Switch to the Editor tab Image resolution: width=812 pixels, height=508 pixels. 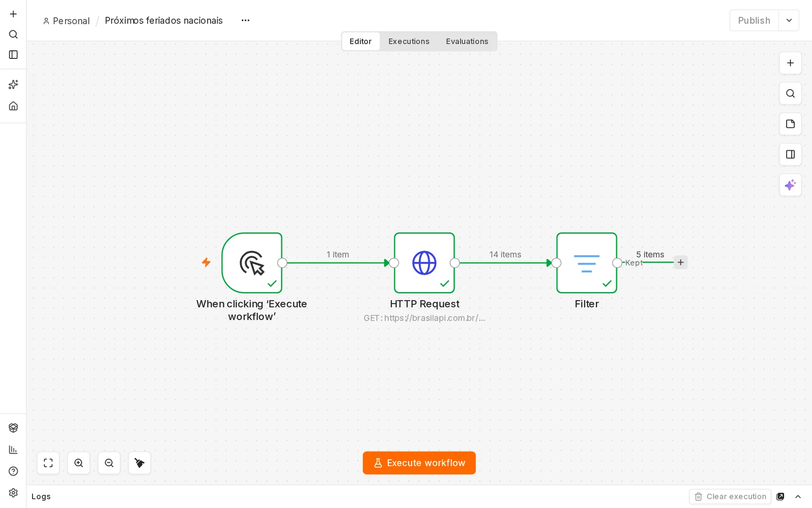point(361,41)
